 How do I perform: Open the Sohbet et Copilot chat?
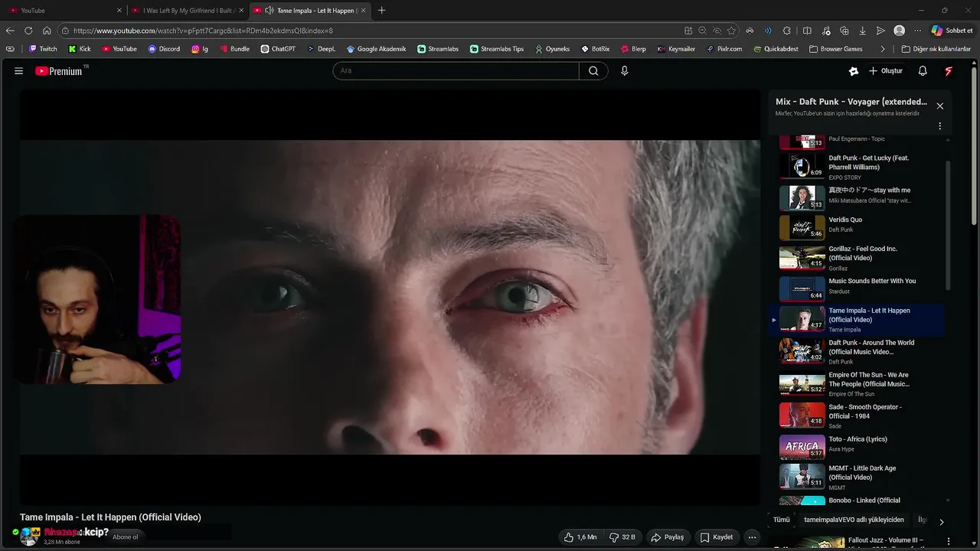tap(952, 31)
